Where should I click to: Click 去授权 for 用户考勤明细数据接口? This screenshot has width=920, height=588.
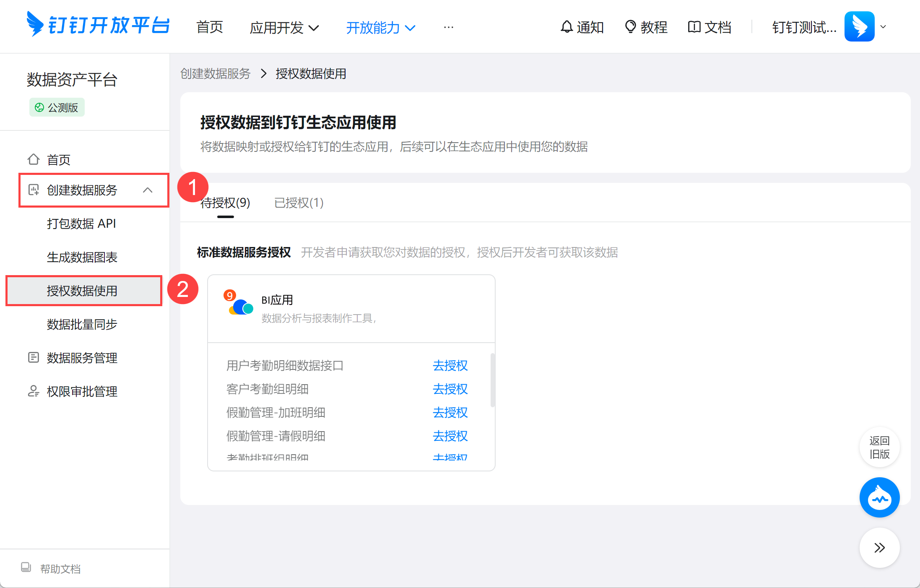(x=450, y=365)
